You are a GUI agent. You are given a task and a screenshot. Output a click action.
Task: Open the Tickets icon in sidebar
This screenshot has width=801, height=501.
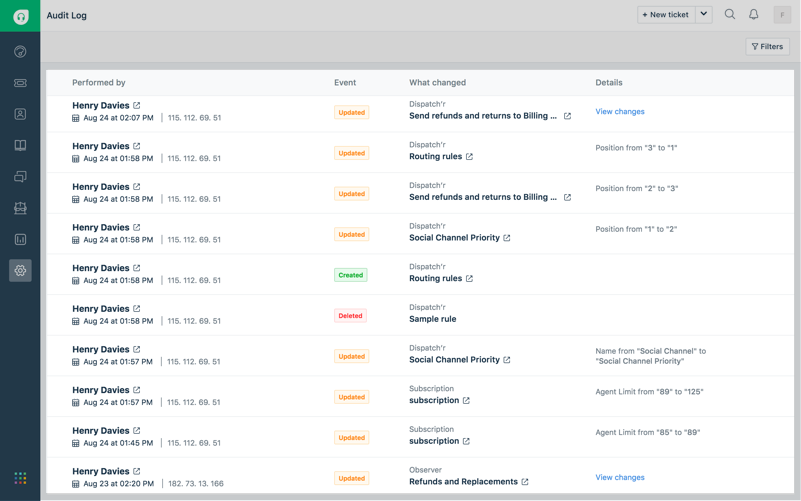[x=20, y=83]
